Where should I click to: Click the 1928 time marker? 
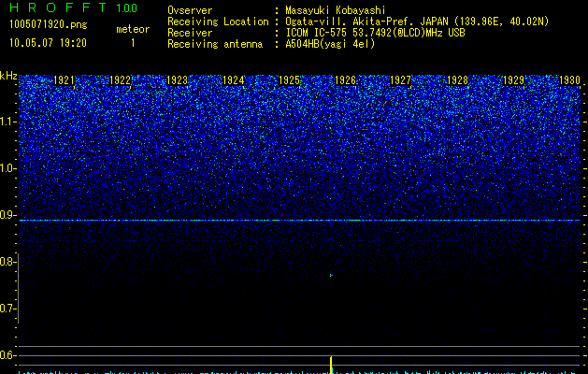pos(458,80)
